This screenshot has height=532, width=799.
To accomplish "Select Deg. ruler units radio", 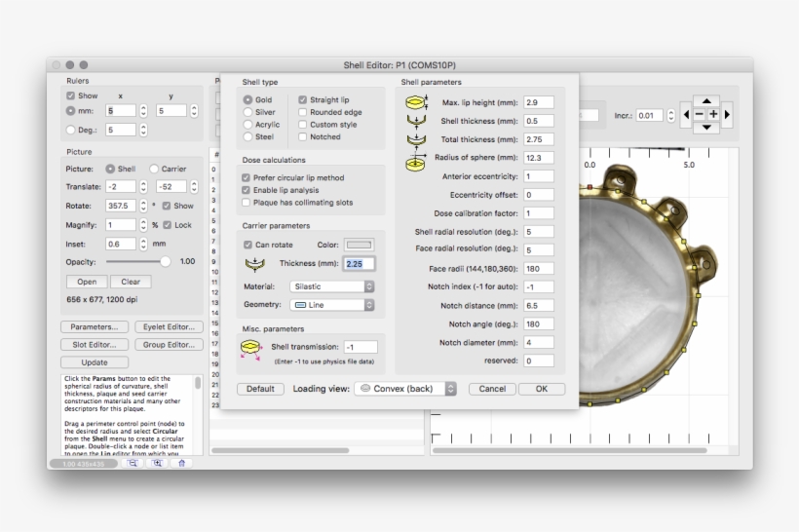I will point(70,130).
